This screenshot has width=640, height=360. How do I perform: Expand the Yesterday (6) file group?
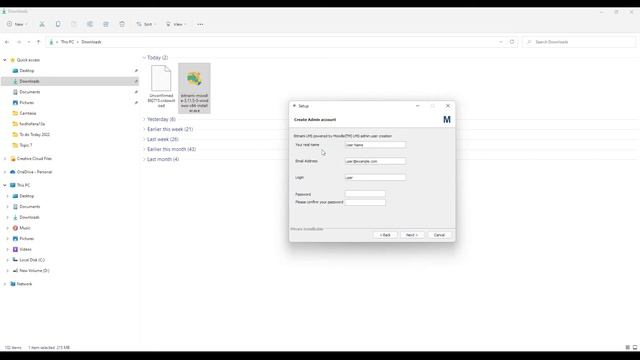pyautogui.click(x=144, y=119)
